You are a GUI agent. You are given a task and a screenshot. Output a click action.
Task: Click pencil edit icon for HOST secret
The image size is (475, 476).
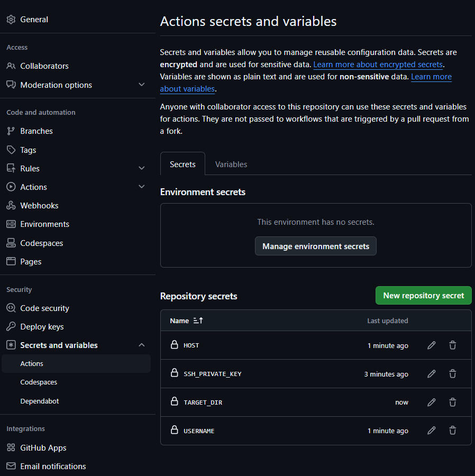point(432,345)
